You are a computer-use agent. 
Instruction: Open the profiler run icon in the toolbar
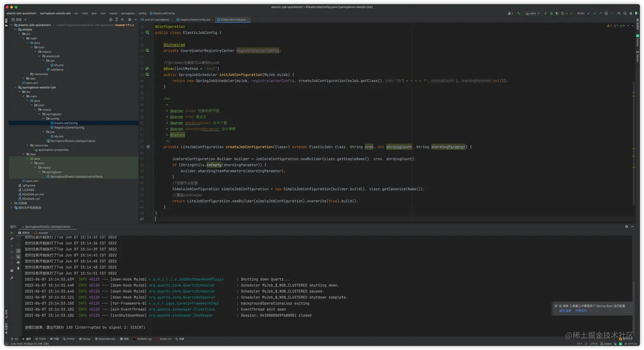click(x=563, y=13)
